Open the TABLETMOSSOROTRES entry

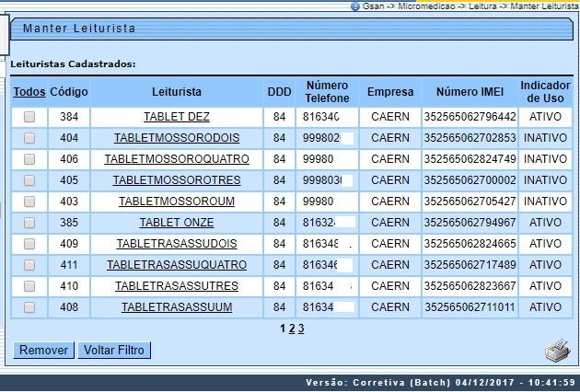pos(177,180)
